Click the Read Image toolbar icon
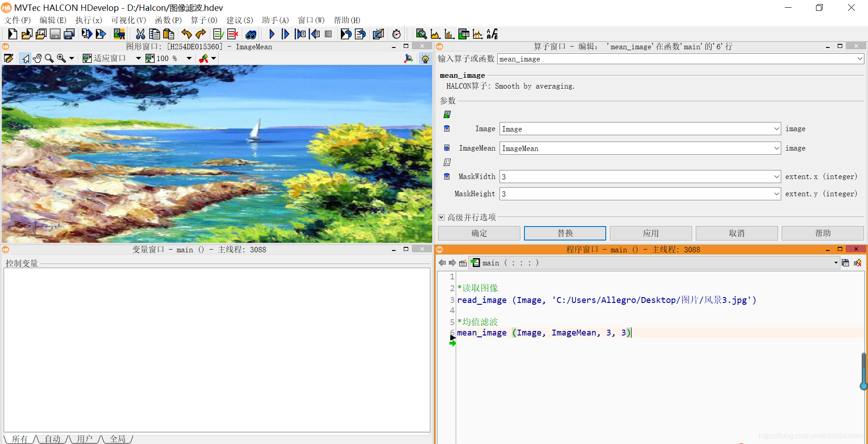This screenshot has height=444, width=868. pyautogui.click(x=119, y=34)
